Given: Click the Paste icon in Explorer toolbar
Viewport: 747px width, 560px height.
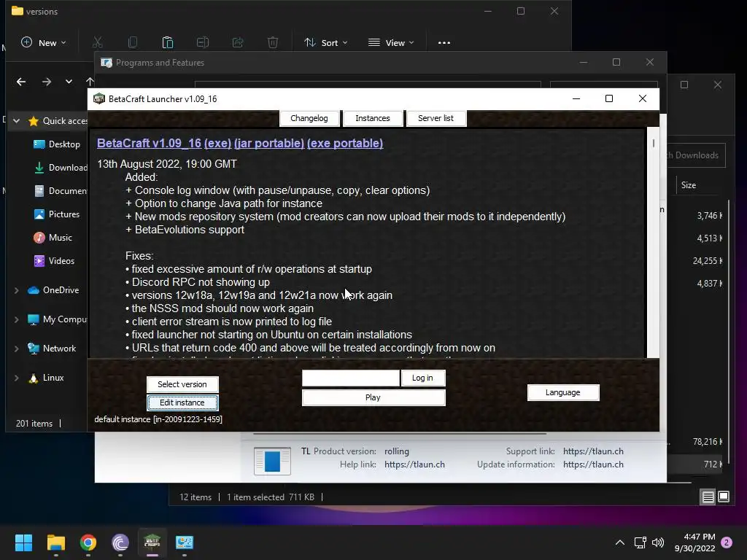Looking at the screenshot, I should tap(168, 42).
